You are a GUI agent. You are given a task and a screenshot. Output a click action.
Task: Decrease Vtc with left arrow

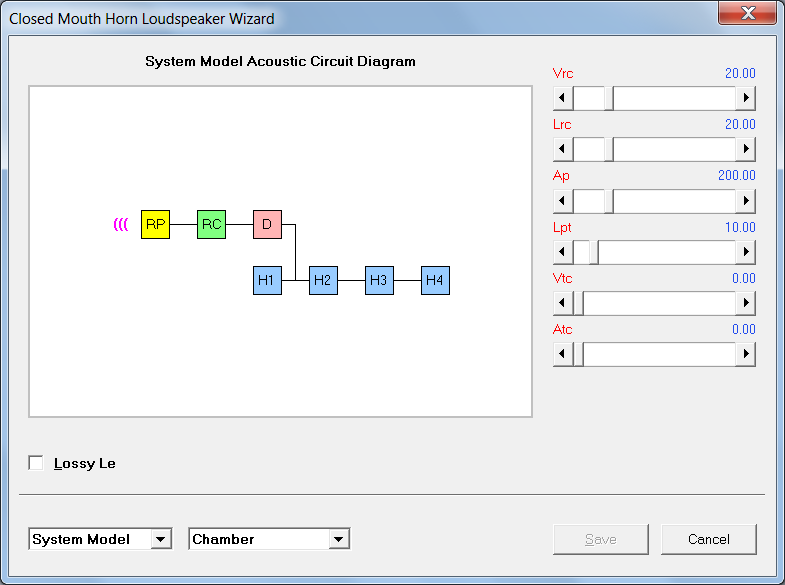coord(563,303)
